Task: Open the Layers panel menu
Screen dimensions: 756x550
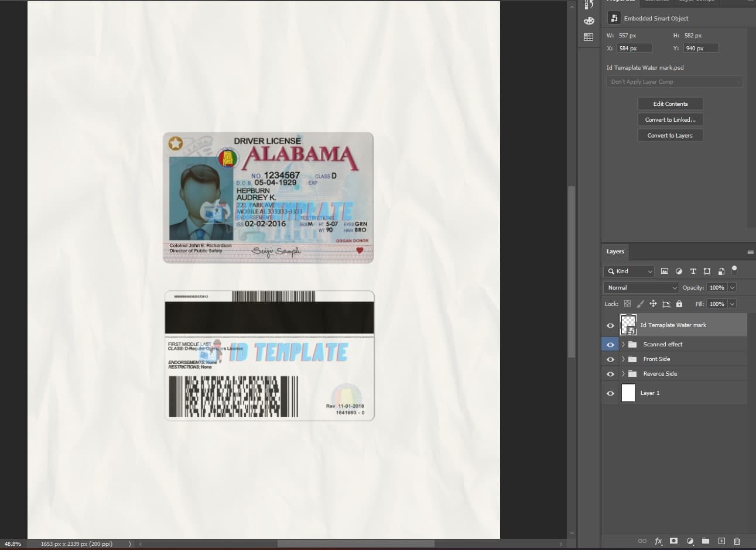Action: pos(750,252)
